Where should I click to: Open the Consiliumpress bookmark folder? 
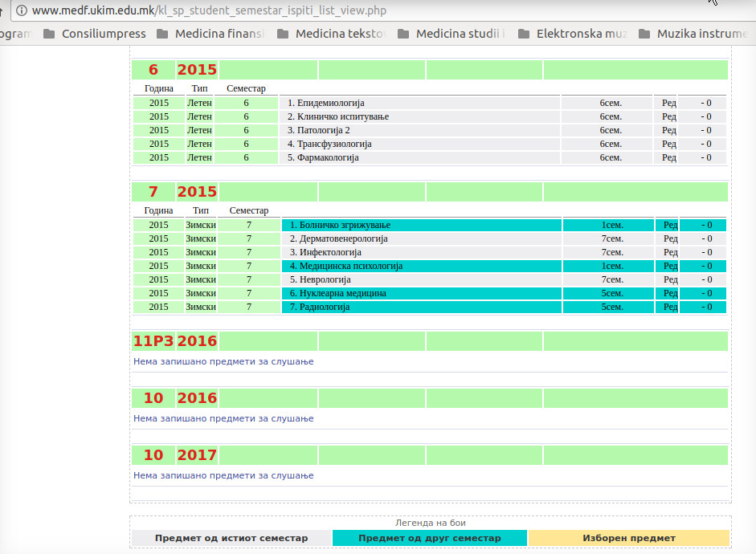[95, 34]
